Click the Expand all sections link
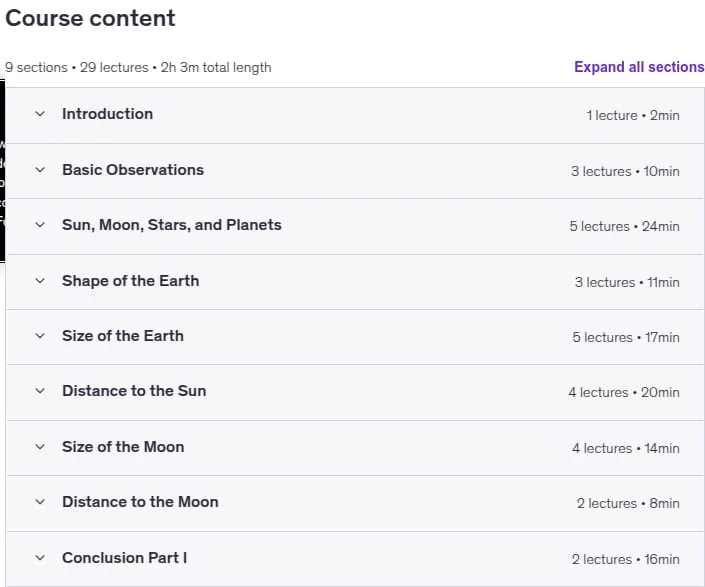 click(639, 67)
